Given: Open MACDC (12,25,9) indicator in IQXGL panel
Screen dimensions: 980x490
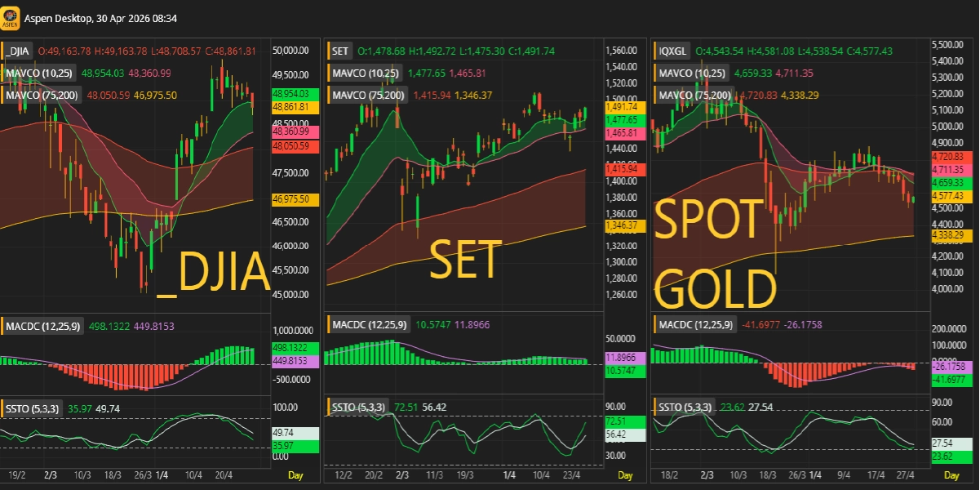Looking at the screenshot, I should click(696, 326).
